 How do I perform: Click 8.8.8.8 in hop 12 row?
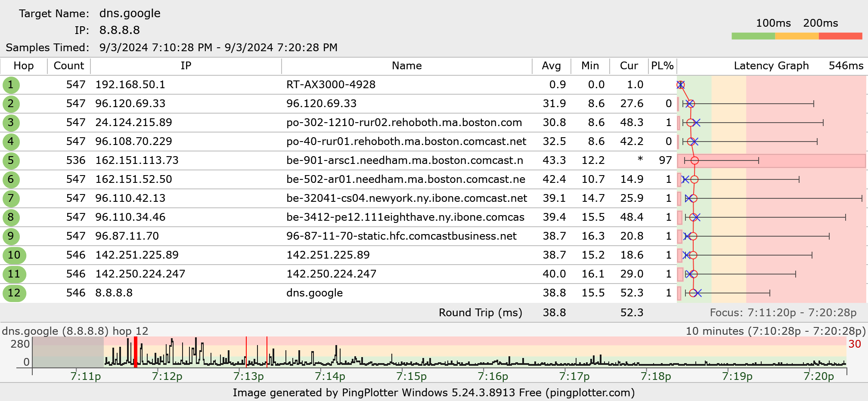tap(114, 293)
